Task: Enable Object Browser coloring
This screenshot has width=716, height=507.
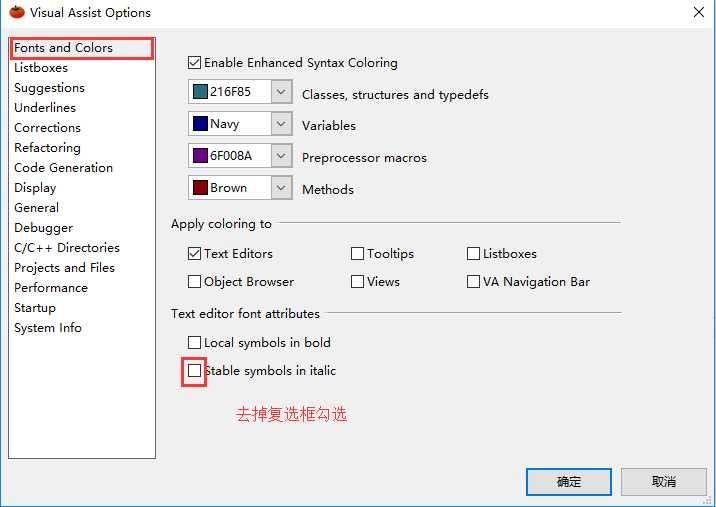Action: click(195, 281)
